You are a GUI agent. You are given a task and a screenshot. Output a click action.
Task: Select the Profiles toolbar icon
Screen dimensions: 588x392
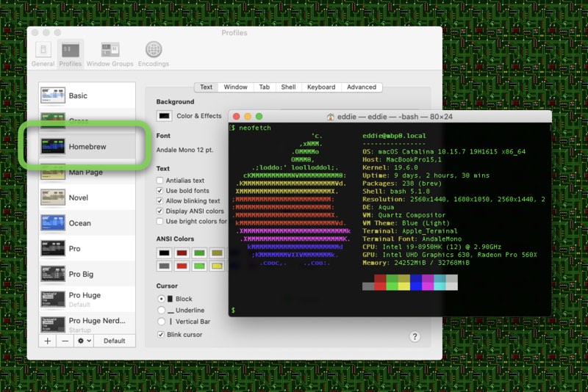(x=70, y=54)
